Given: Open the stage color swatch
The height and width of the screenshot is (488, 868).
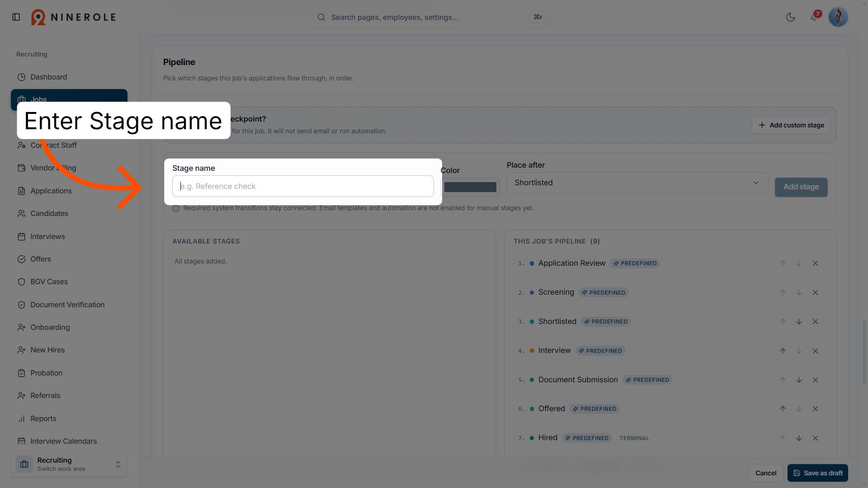Looking at the screenshot, I should [x=470, y=187].
